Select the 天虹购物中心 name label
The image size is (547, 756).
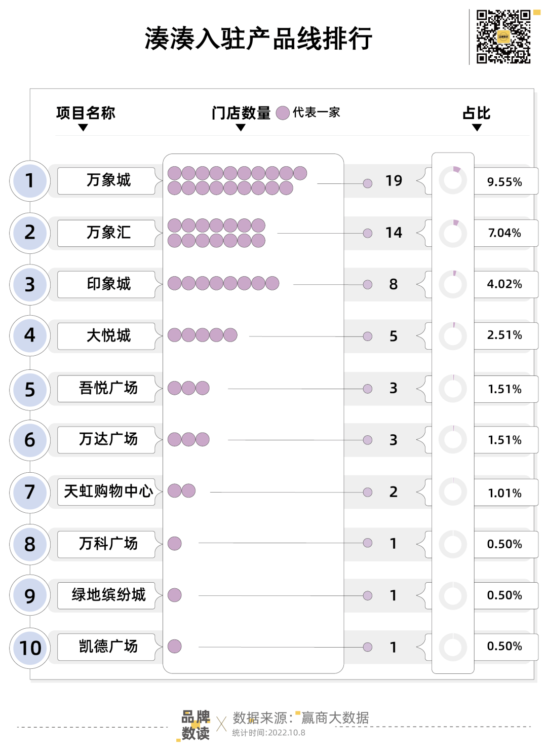108,492
